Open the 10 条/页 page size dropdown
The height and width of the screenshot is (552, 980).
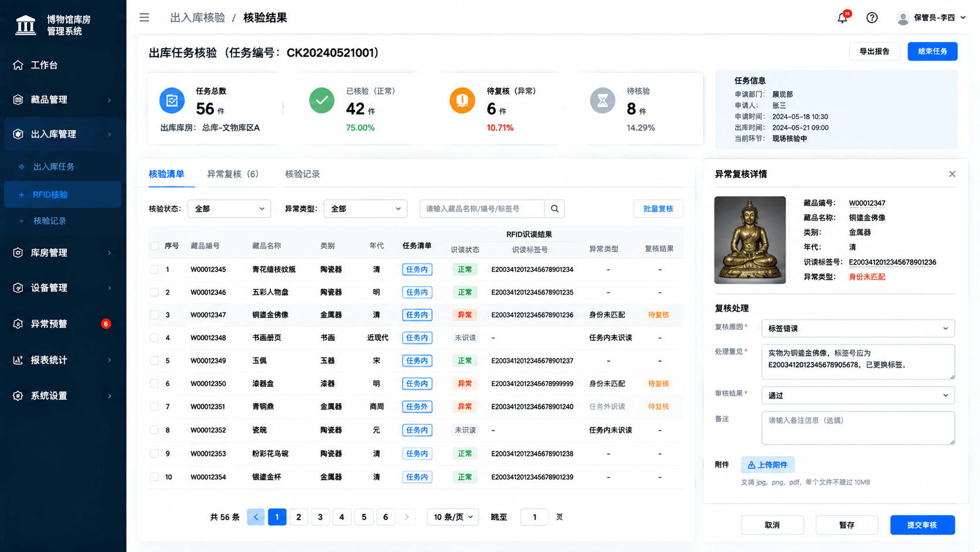click(x=453, y=517)
